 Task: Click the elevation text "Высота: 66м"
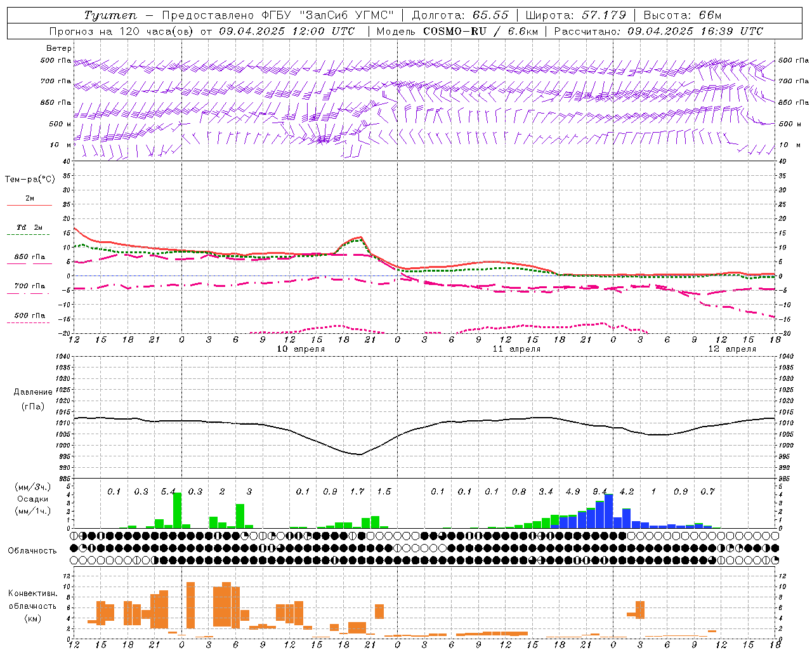(x=683, y=15)
